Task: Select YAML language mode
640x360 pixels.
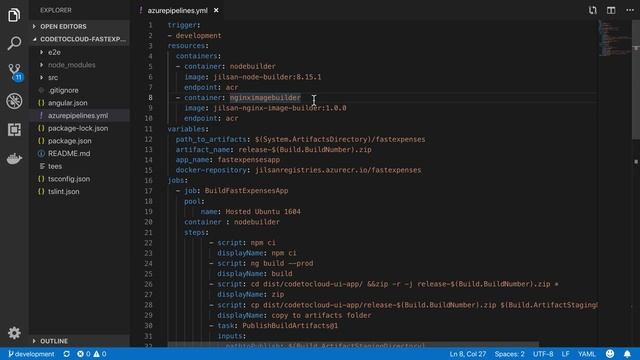Action: tap(587, 354)
